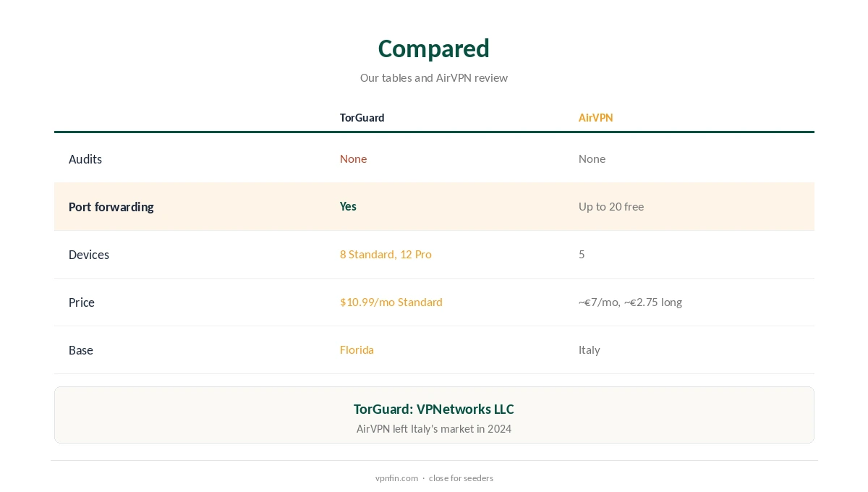This screenshot has height=492, width=868.
Task: Click the AirVPN column header
Action: [596, 117]
